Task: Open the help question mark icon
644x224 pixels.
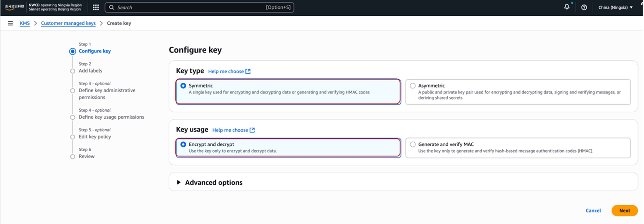Action: [x=584, y=8]
